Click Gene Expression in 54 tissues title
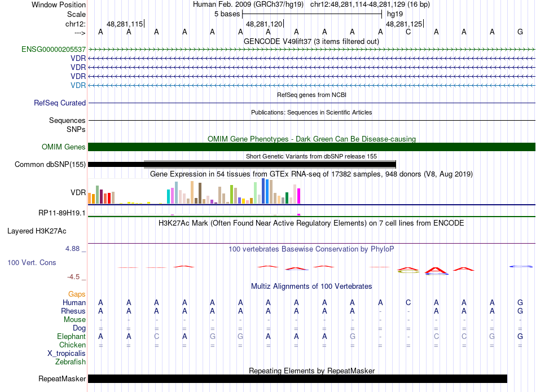Screen dimensions: 536x392 (x=311, y=174)
